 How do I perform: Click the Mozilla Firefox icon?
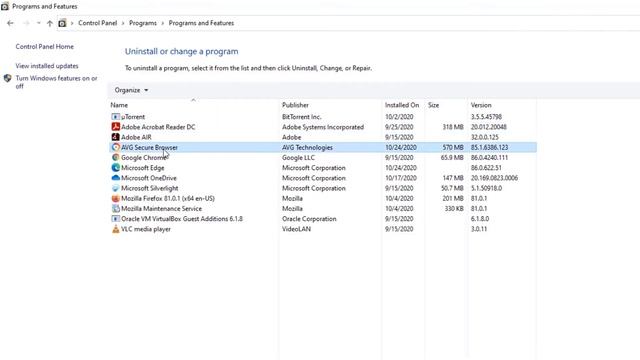[116, 198]
